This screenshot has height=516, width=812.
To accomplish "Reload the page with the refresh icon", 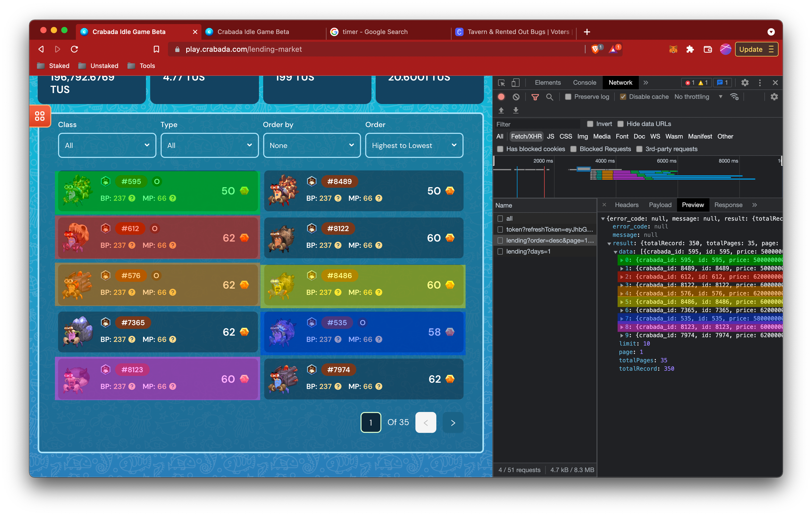I will [75, 49].
